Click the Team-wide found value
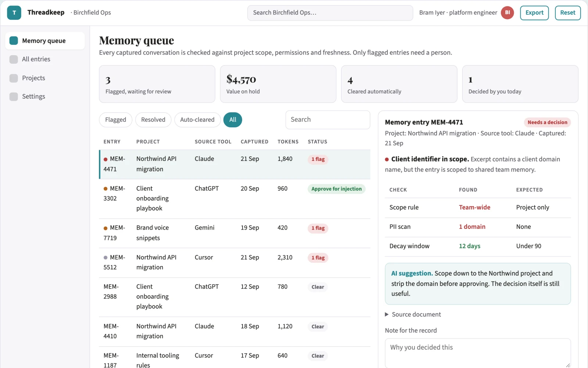 coord(474,208)
